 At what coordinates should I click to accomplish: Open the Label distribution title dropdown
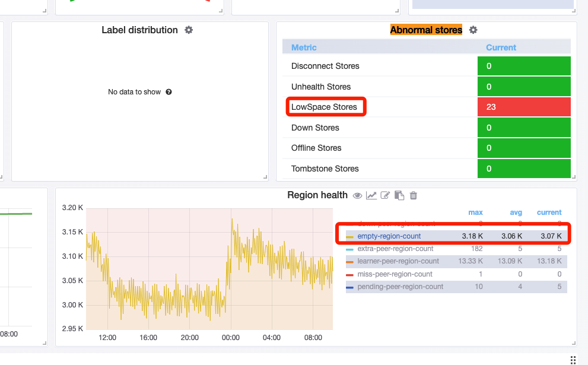coord(139,30)
